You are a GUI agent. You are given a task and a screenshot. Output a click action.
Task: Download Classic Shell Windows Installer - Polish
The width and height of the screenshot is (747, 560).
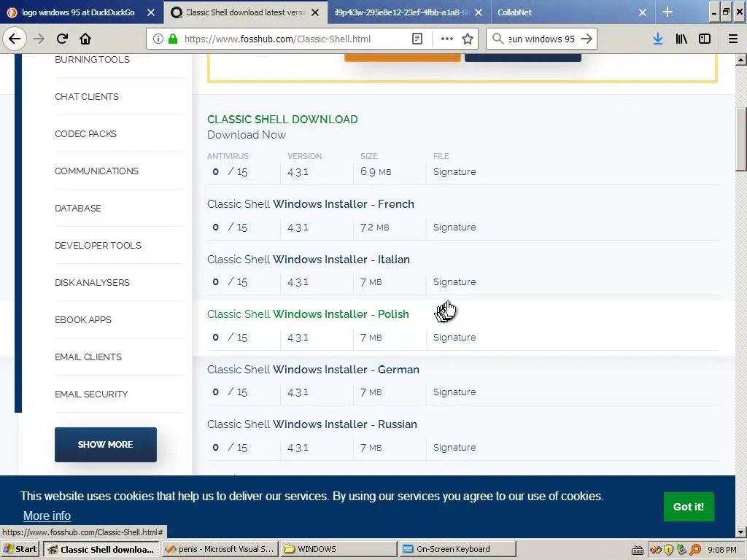click(x=308, y=314)
